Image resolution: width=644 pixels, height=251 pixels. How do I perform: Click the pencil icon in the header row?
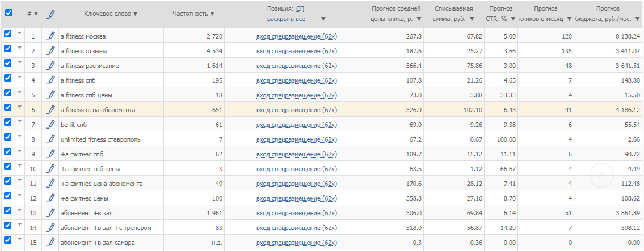tap(50, 14)
